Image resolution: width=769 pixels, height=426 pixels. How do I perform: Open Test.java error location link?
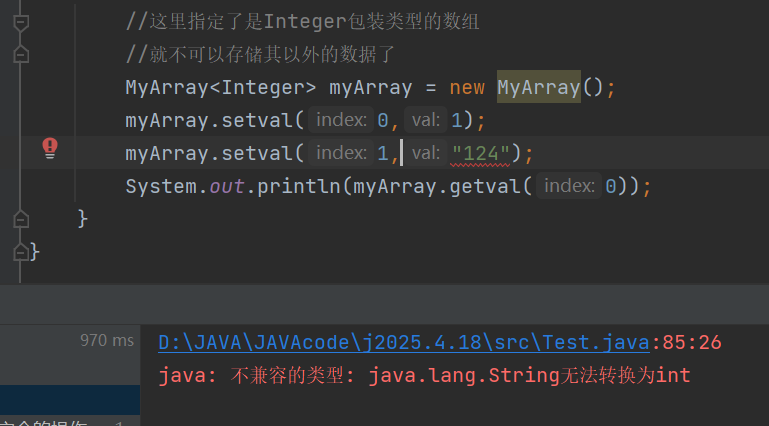point(404,342)
